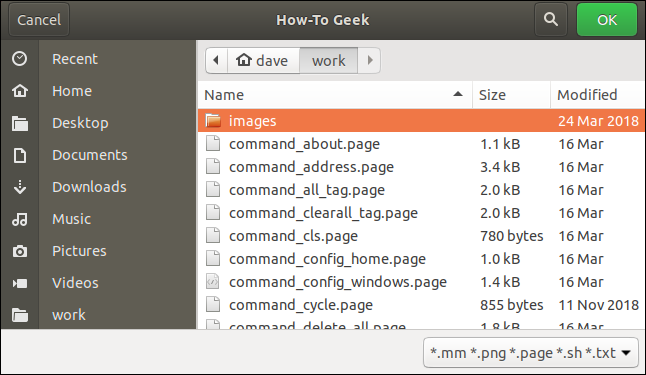
Task: Click the 24 Mar 2018 modified date
Action: pyautogui.click(x=599, y=121)
